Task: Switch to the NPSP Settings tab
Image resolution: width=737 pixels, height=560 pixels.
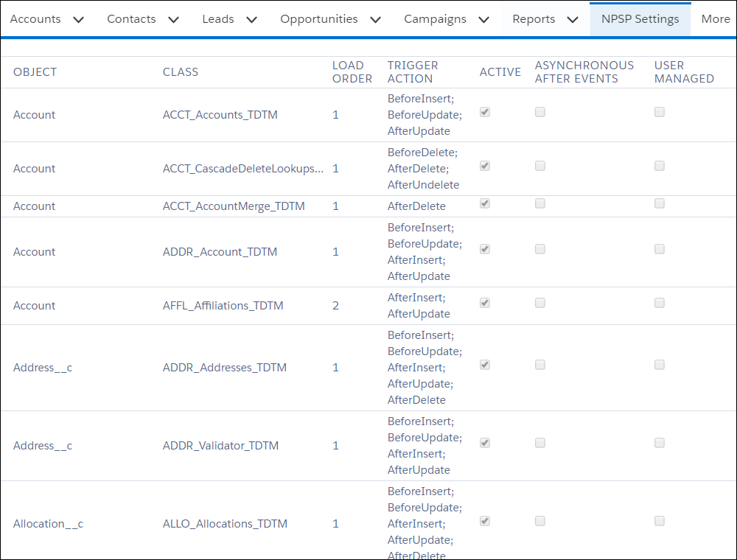Action: point(640,19)
